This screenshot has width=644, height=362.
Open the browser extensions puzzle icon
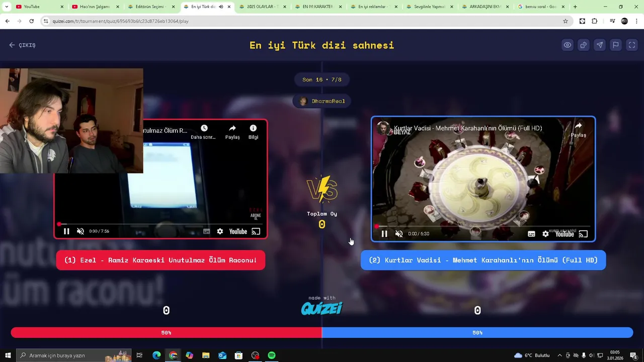594,21
